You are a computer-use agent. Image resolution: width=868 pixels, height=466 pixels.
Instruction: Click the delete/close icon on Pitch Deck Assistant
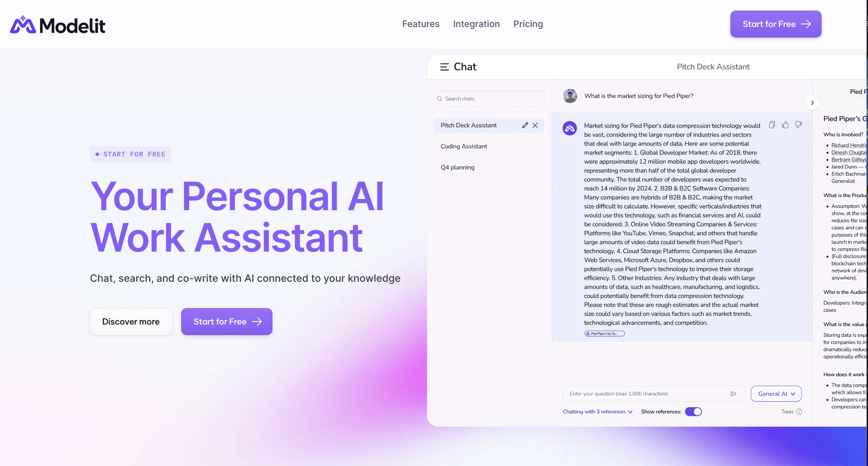coord(534,125)
